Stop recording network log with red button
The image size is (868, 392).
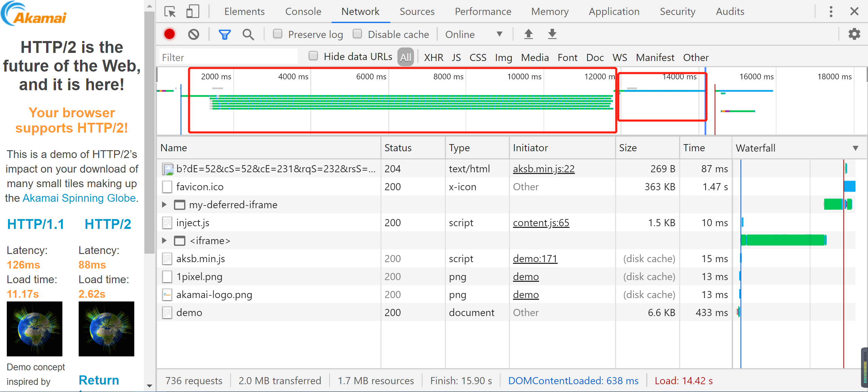170,34
